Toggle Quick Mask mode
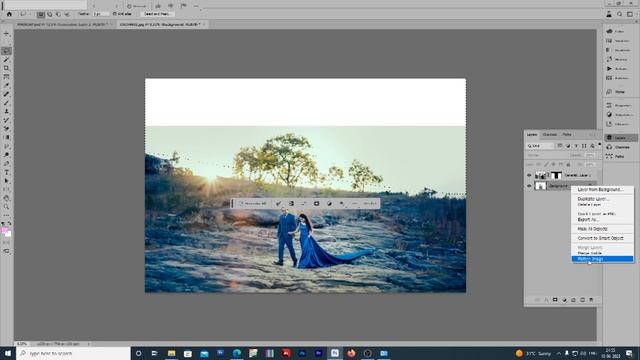Screen dimensions: 640x360 coord(6,242)
